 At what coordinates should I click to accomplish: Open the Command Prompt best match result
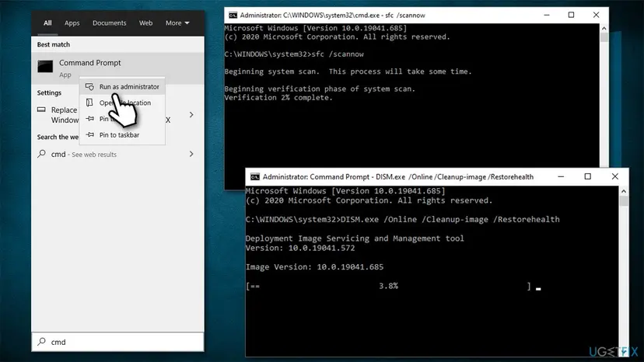point(117,68)
